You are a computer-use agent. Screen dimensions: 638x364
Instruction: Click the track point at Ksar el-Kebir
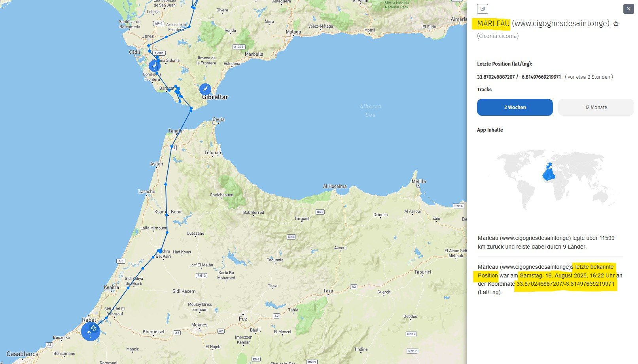[x=167, y=215]
